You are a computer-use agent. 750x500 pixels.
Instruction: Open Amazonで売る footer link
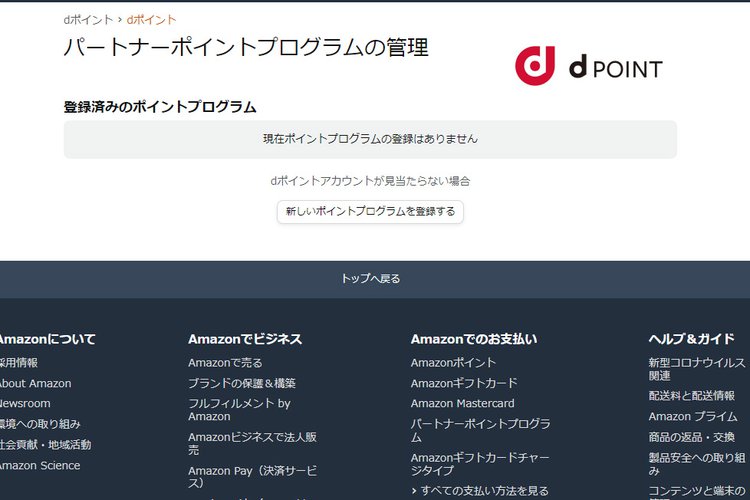point(225,363)
